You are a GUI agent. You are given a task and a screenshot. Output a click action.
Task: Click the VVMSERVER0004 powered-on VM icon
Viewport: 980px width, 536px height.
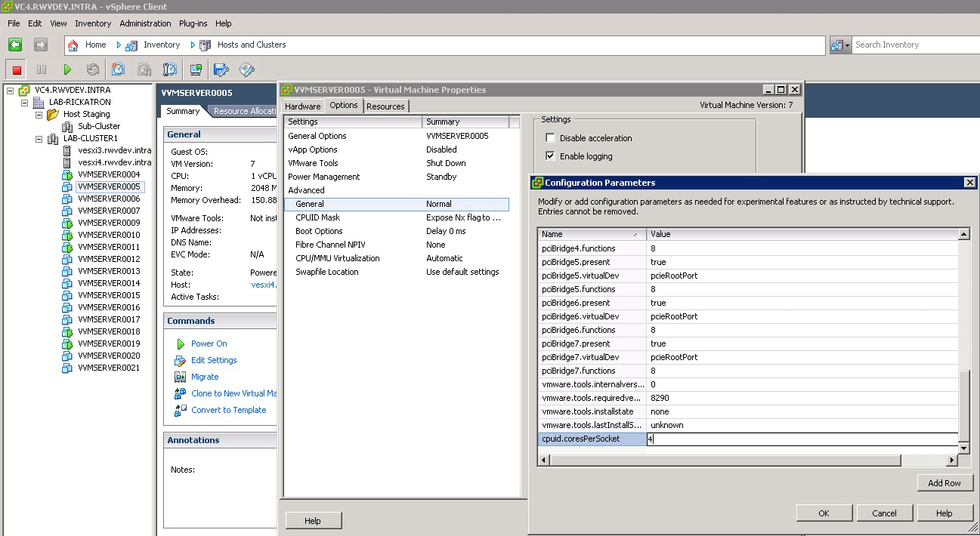67,174
